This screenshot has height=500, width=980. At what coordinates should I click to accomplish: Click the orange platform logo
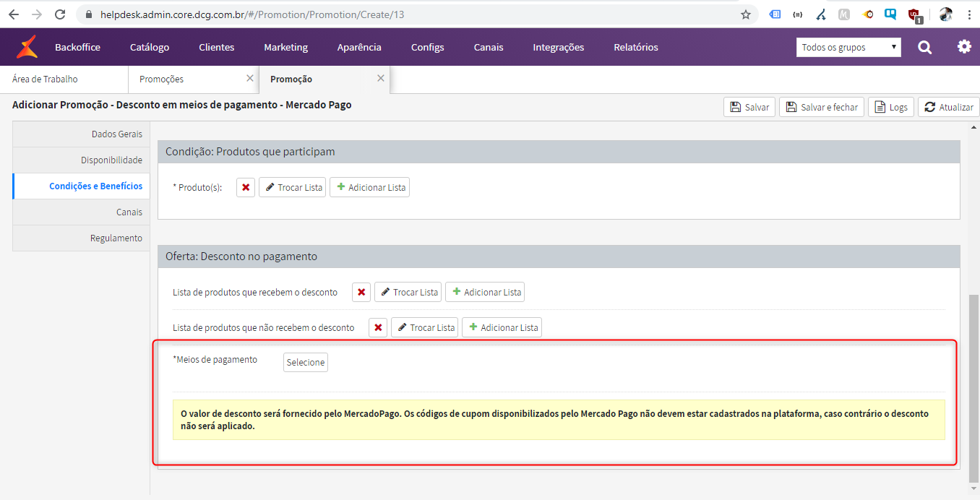point(27,47)
